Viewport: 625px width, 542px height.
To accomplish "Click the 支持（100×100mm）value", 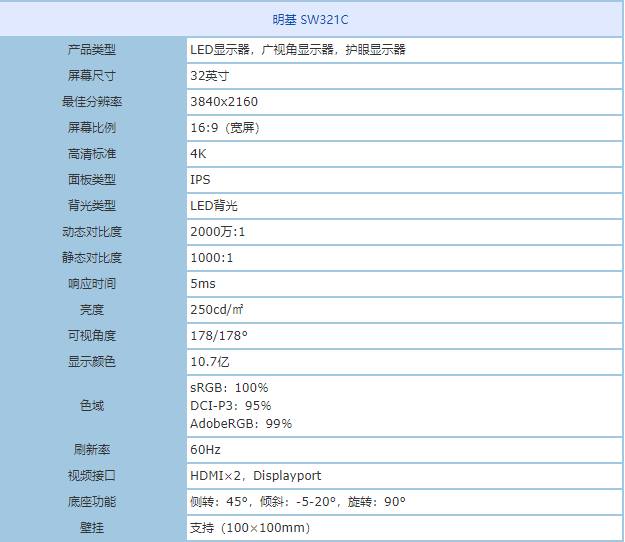I will [x=250, y=528].
